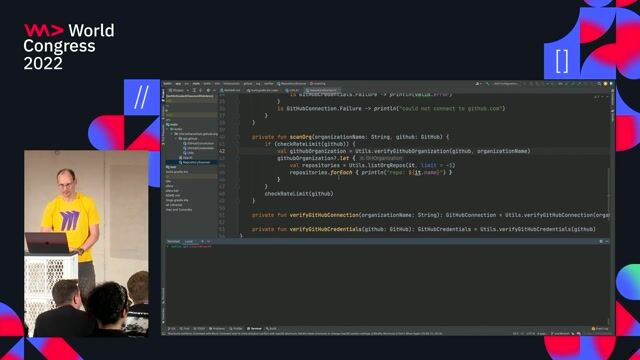Select the test folder in project tree
The width and height of the screenshot is (640, 360).
pyautogui.click(x=171, y=167)
